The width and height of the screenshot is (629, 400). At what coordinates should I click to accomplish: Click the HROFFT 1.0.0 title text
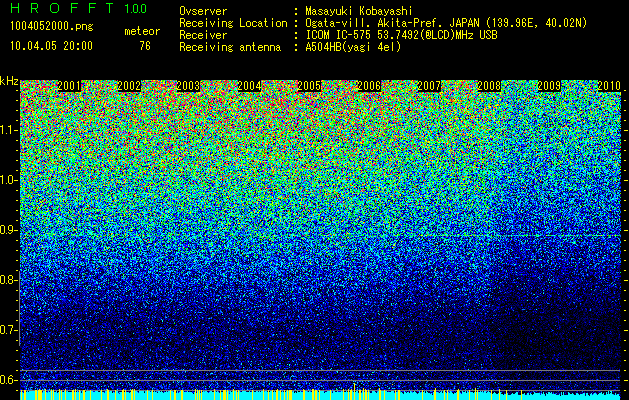79,8
